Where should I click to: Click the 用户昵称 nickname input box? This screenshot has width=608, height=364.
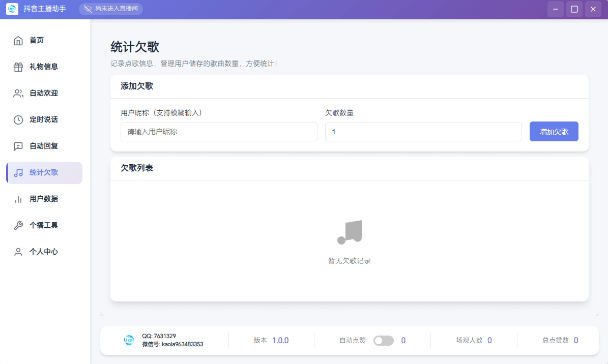point(219,131)
